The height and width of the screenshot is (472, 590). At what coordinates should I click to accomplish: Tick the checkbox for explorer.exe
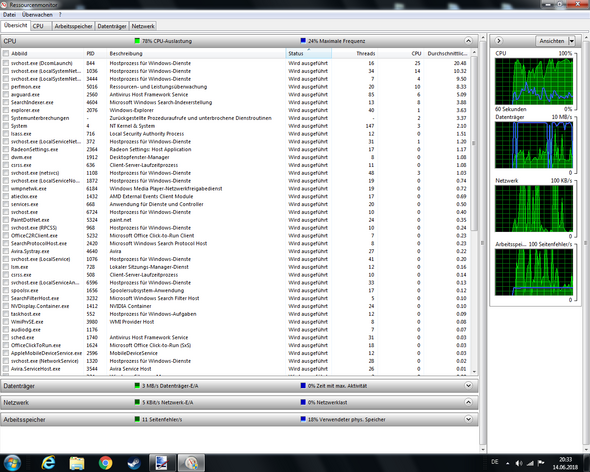coord(6,110)
